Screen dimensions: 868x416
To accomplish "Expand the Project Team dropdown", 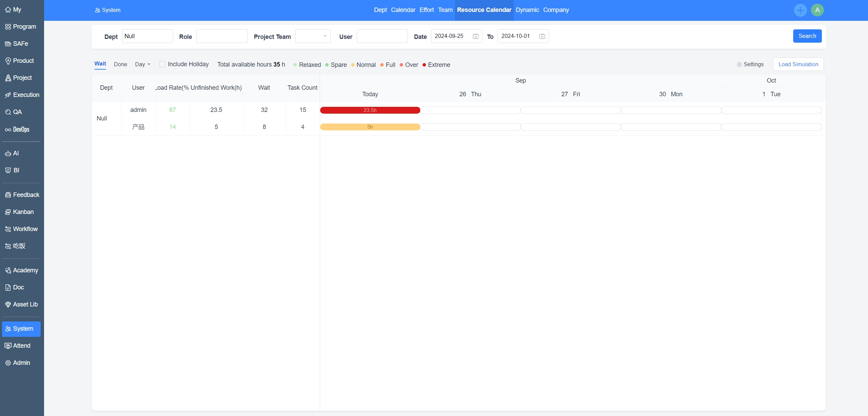I will 313,36.
